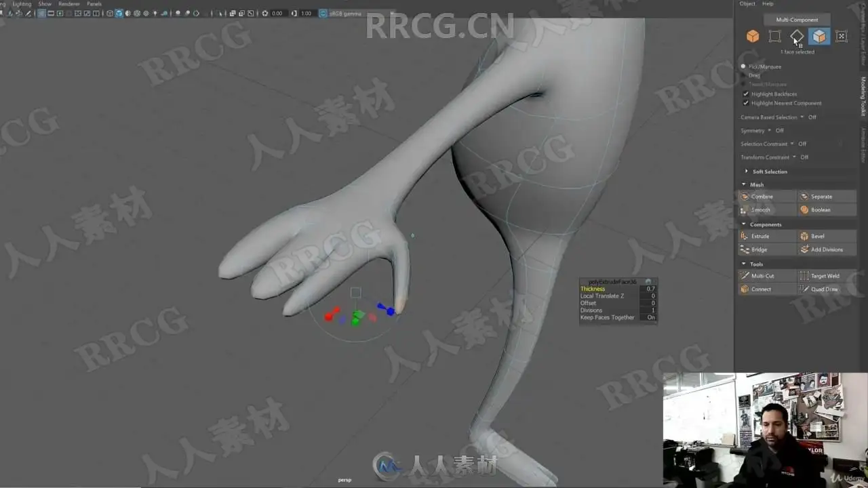Open Symmetry dropdown
This screenshot has height=488, width=868.
(770, 131)
